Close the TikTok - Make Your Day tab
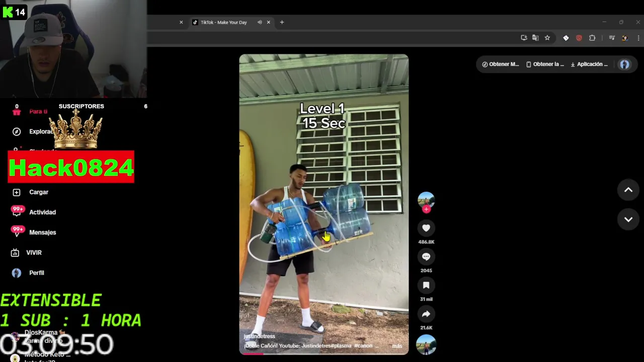This screenshot has width=644, height=362. (269, 22)
